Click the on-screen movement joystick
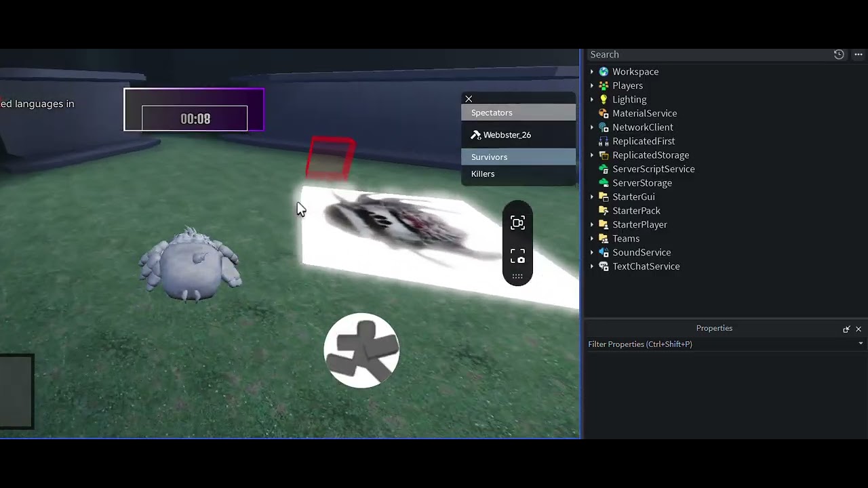Viewport: 868px width, 488px height. (x=361, y=350)
